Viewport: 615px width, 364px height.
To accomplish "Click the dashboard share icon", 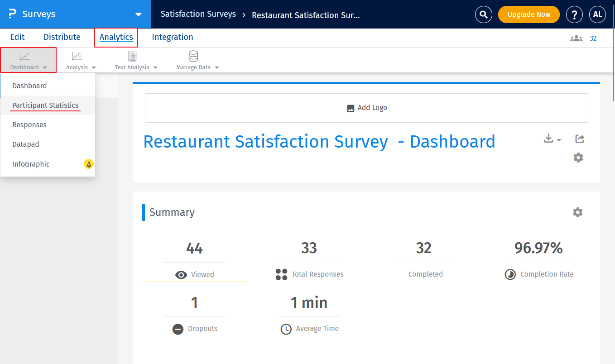I will point(580,139).
